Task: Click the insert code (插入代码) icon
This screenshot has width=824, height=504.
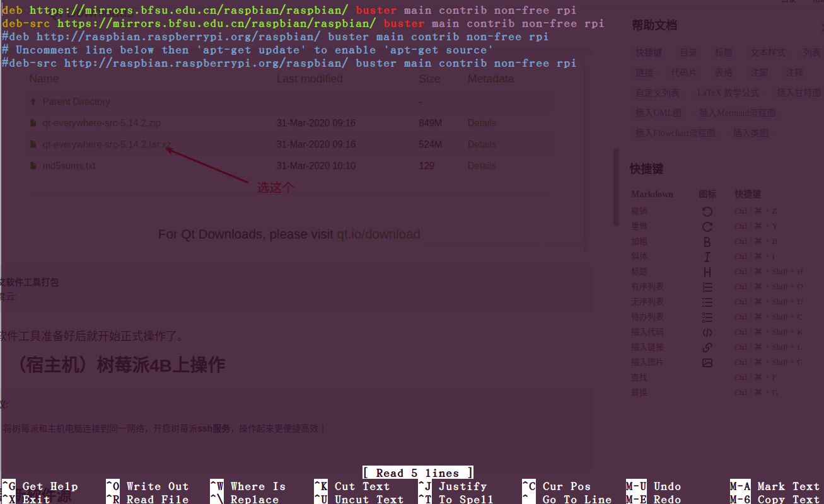Action: (707, 331)
